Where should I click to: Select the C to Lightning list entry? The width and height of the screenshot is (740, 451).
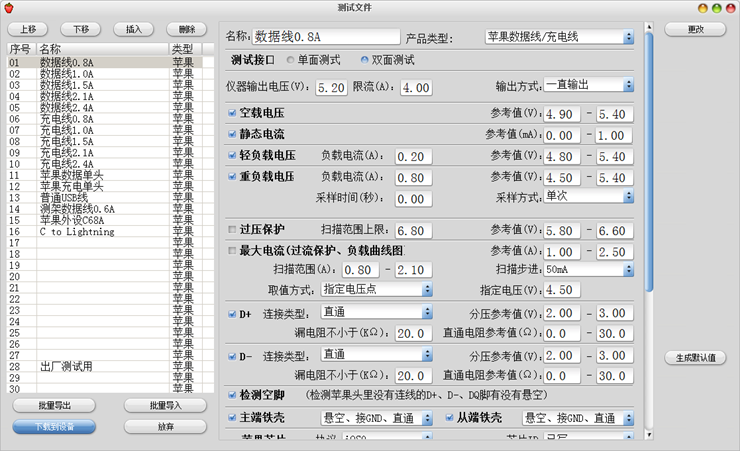(x=77, y=231)
